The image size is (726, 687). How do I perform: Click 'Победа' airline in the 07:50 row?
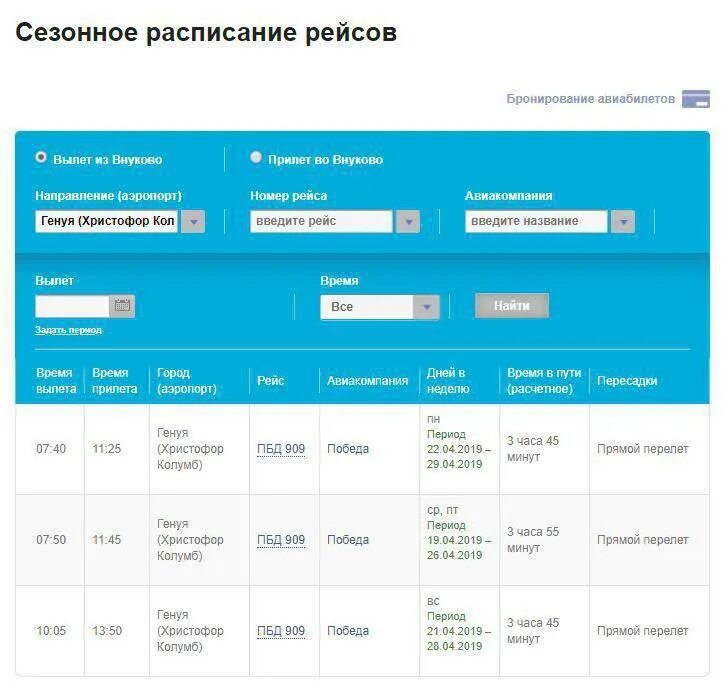coord(348,540)
